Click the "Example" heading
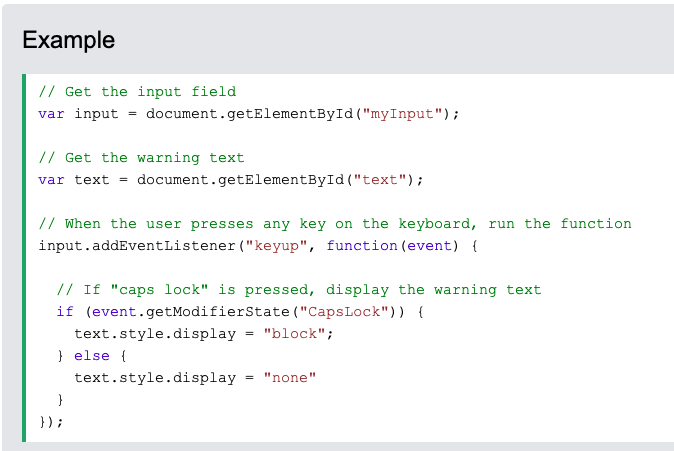674x451 pixels. pos(68,41)
